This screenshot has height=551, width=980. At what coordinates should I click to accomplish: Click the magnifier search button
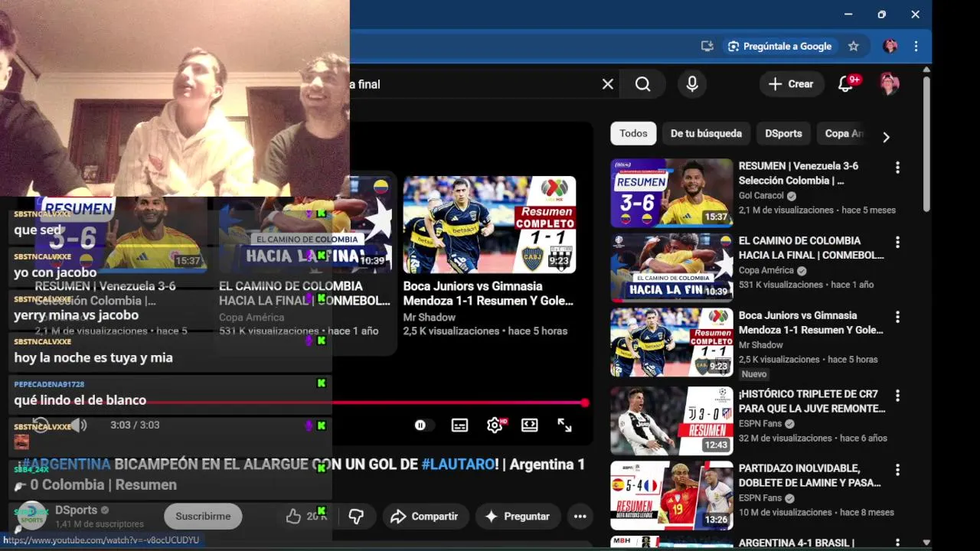tap(643, 84)
